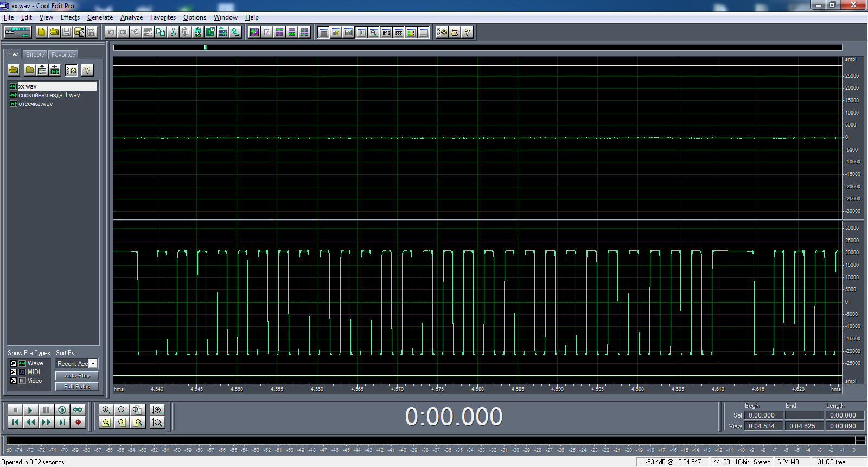Insert into multitrack icon in Files panel
Image resolution: width=868 pixels, height=467 pixels.
pos(42,70)
